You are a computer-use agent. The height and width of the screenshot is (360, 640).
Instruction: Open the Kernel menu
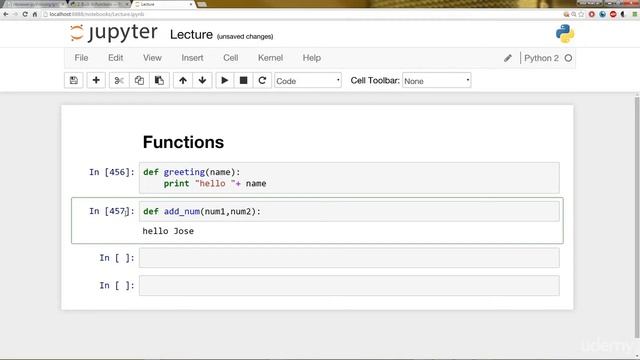pos(270,58)
